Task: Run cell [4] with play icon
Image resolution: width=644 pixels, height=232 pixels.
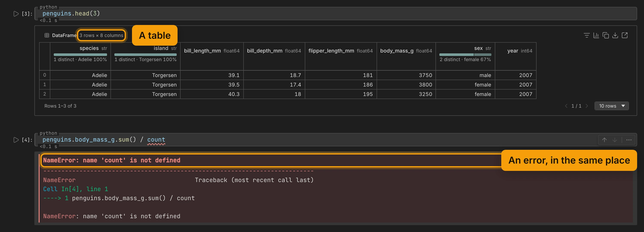Action: 16,140
